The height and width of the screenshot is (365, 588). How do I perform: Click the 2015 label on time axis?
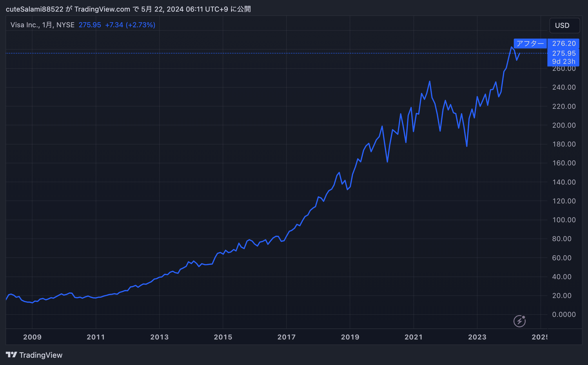pos(223,337)
